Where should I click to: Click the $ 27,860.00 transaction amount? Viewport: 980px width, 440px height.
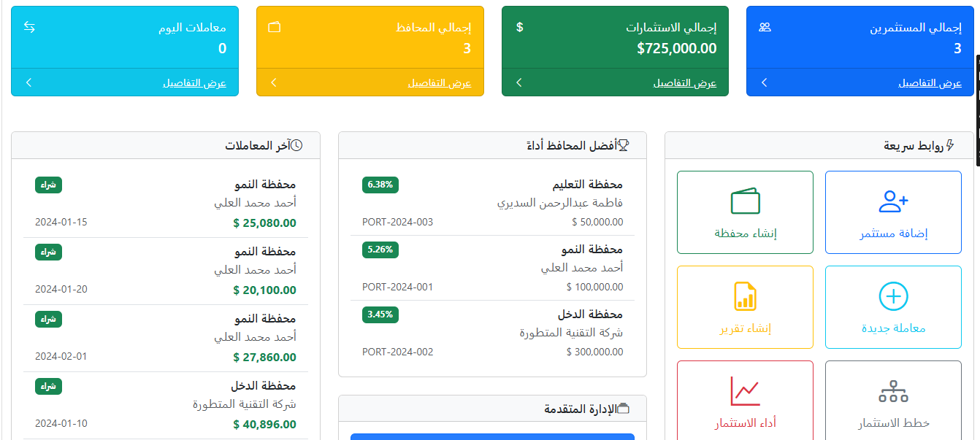click(264, 358)
